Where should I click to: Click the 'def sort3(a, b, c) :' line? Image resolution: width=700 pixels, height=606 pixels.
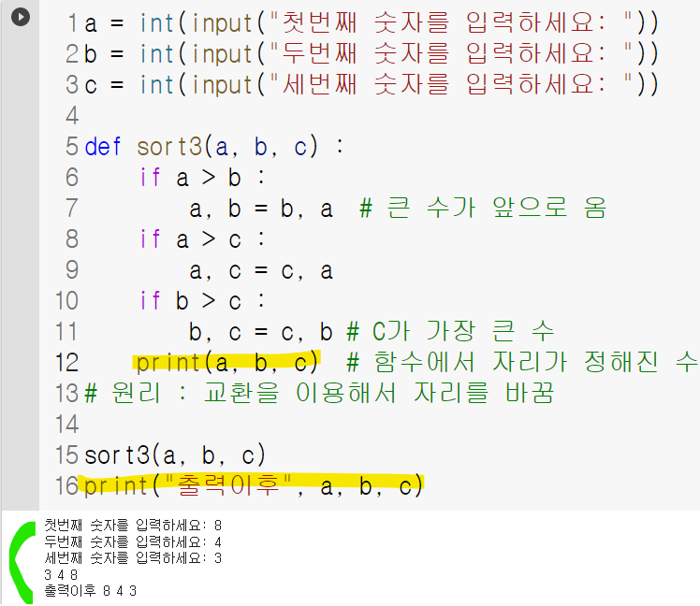(214, 147)
